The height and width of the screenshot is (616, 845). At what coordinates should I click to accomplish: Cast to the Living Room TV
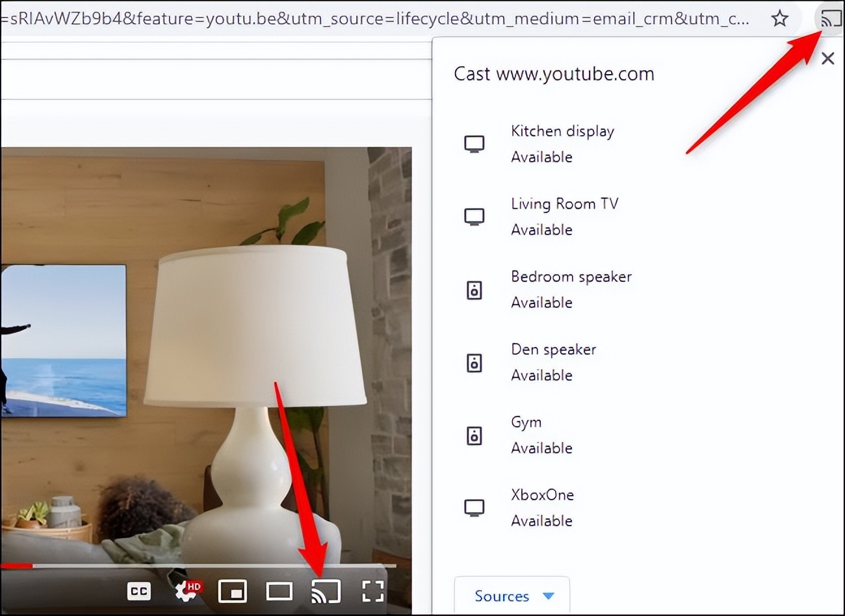pyautogui.click(x=564, y=216)
